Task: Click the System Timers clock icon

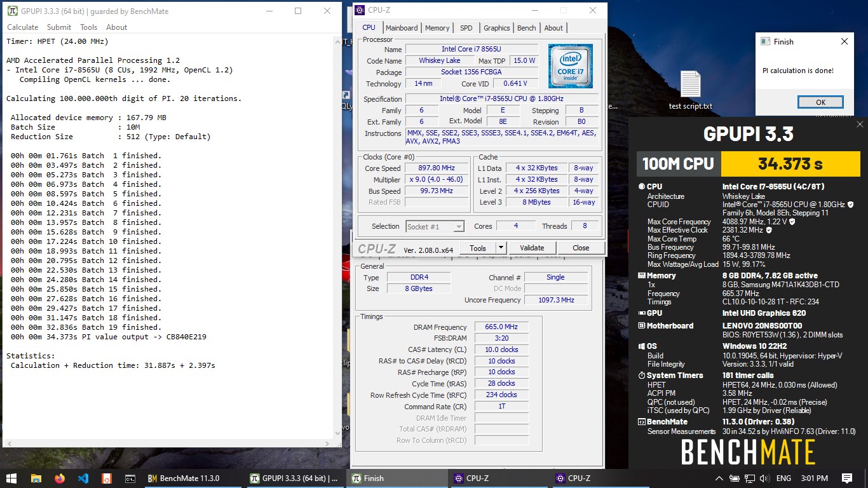Action: (641, 376)
